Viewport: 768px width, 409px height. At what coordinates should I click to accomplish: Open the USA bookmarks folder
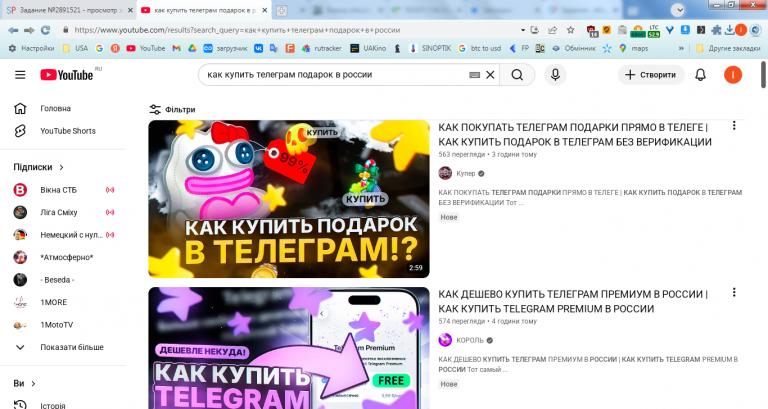[x=75, y=48]
